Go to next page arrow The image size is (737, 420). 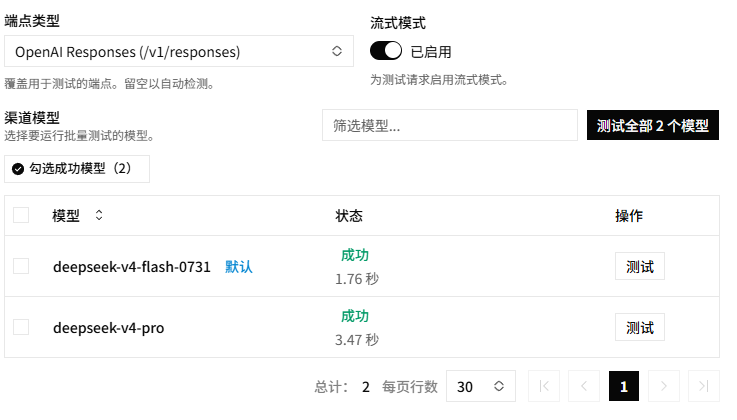[x=664, y=386]
